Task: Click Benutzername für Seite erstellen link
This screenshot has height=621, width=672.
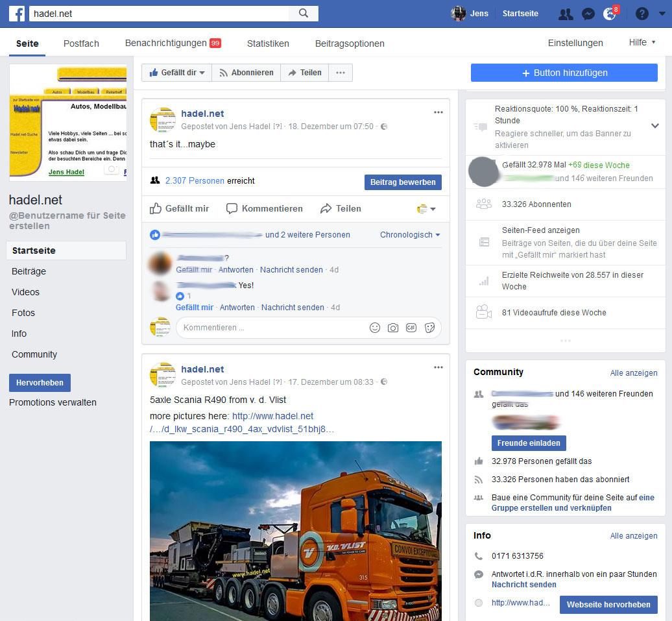Action: tap(67, 221)
